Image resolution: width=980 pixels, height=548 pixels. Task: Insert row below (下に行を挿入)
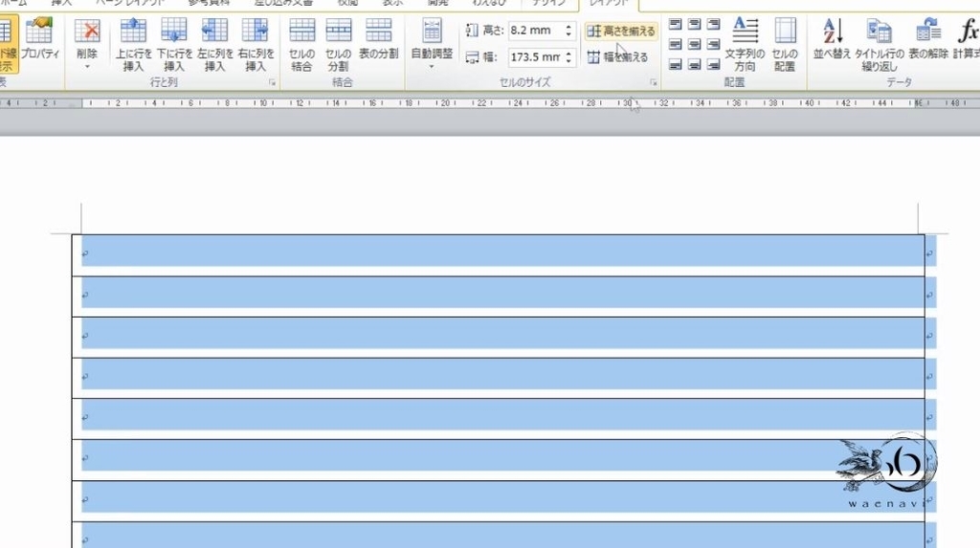click(x=174, y=44)
